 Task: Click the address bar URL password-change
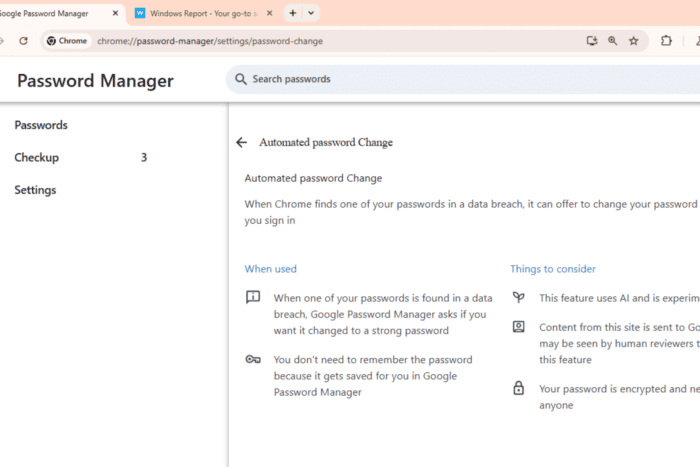210,41
